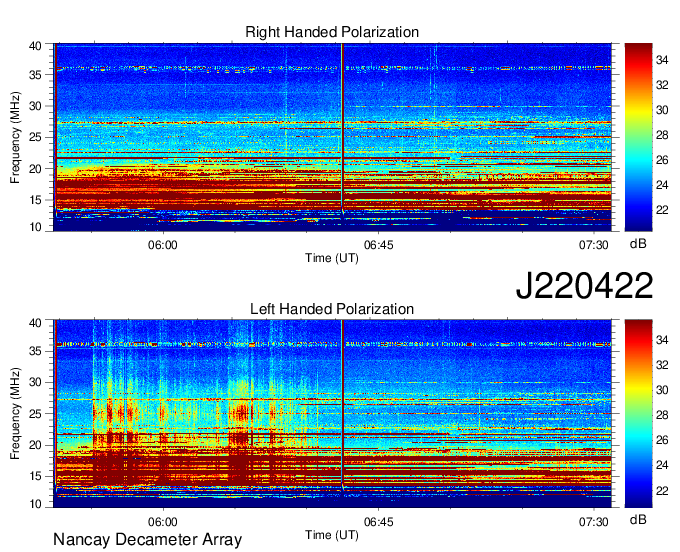Click the left-handed polarization spectrogram
Screen dimensions: 680x552
point(332,414)
